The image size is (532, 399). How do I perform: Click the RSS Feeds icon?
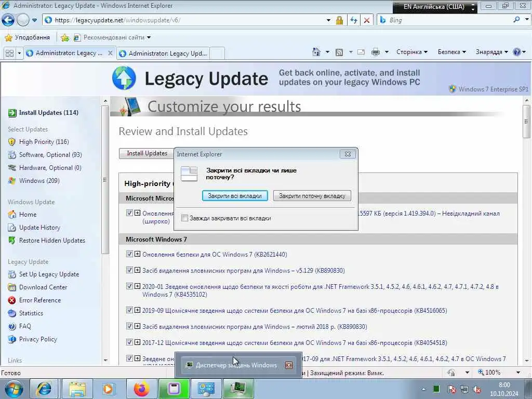pyautogui.click(x=339, y=52)
